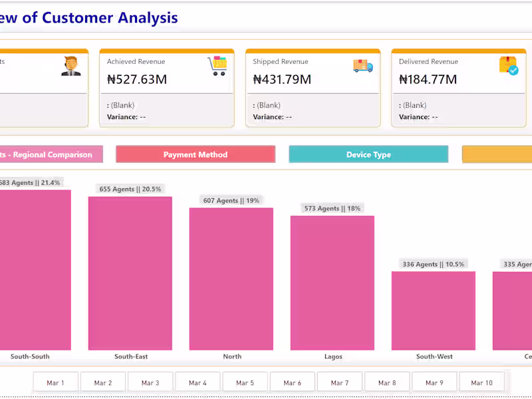Click the delivered package icon
Screen dimensions: 532x399
click(509, 66)
